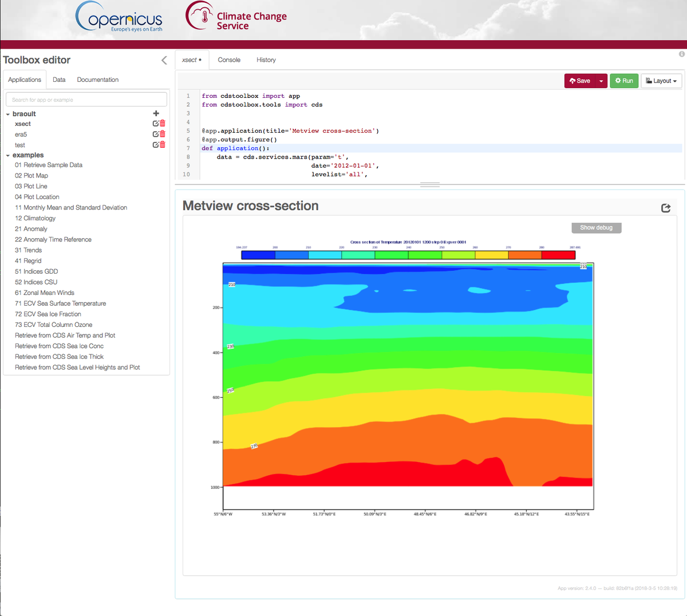The height and width of the screenshot is (616, 687).
Task: Click the Save button
Action: 580,81
